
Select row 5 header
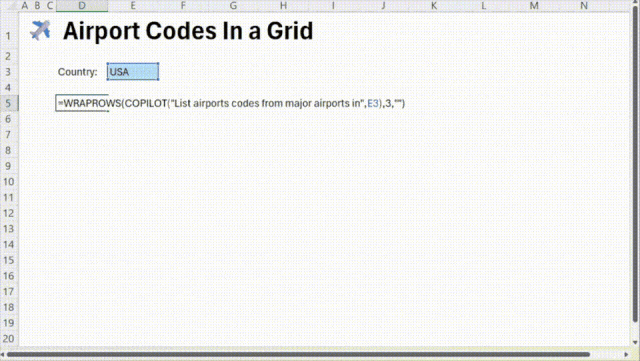8,103
